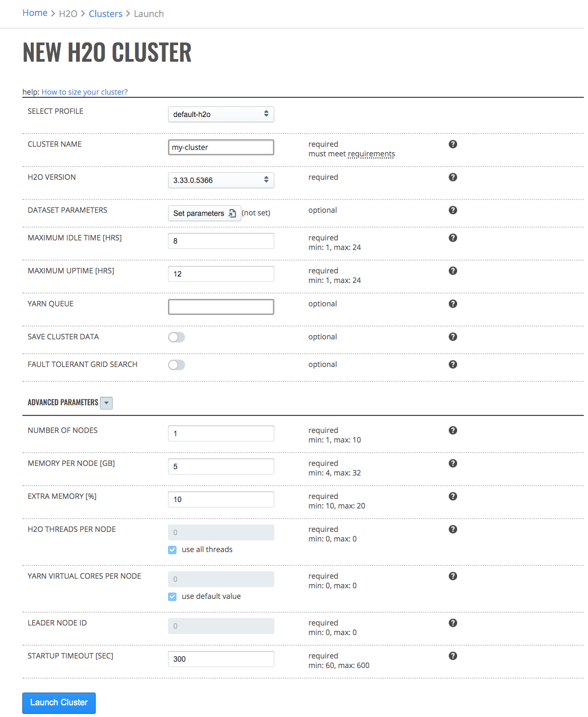Focus the Memory Per Node field
The width and height of the screenshot is (588, 717).
tap(221, 466)
